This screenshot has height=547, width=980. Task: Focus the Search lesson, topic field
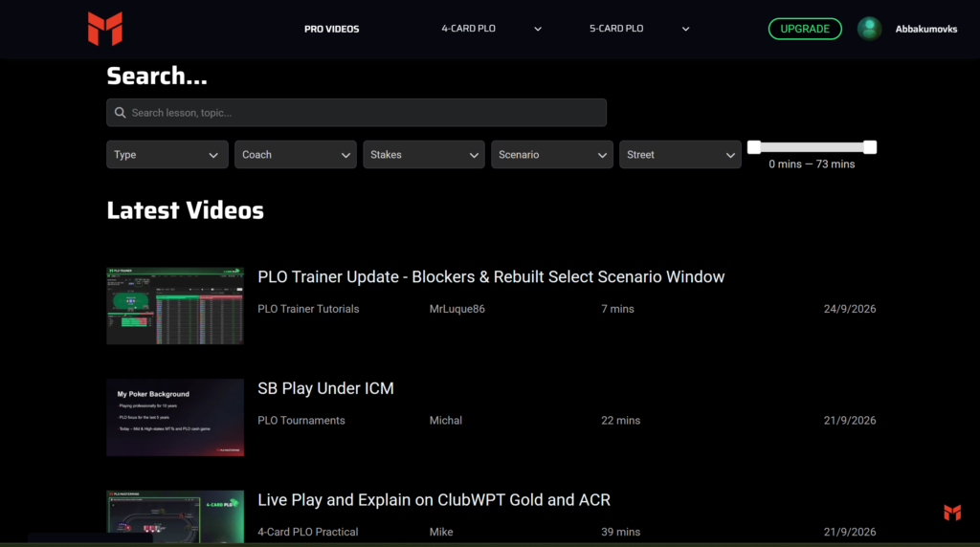[356, 113]
